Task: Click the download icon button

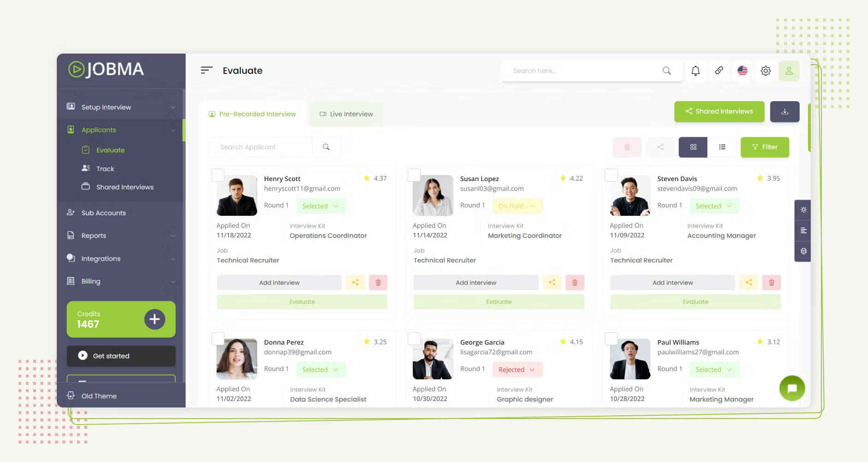Action: click(x=784, y=112)
